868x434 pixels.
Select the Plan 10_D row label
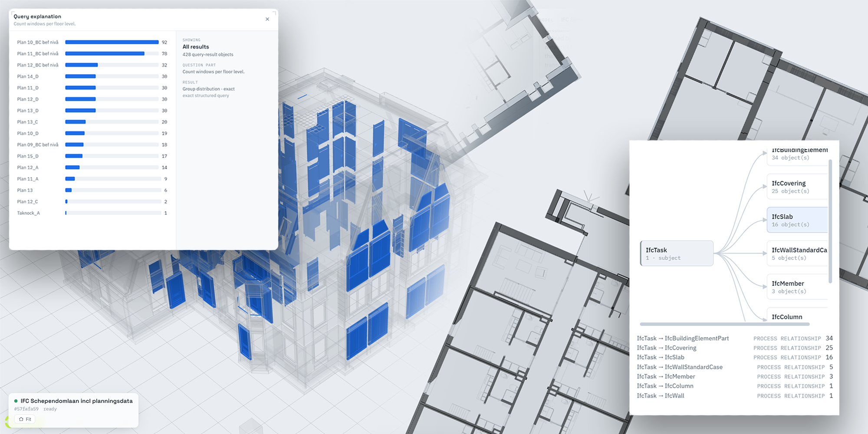28,133
